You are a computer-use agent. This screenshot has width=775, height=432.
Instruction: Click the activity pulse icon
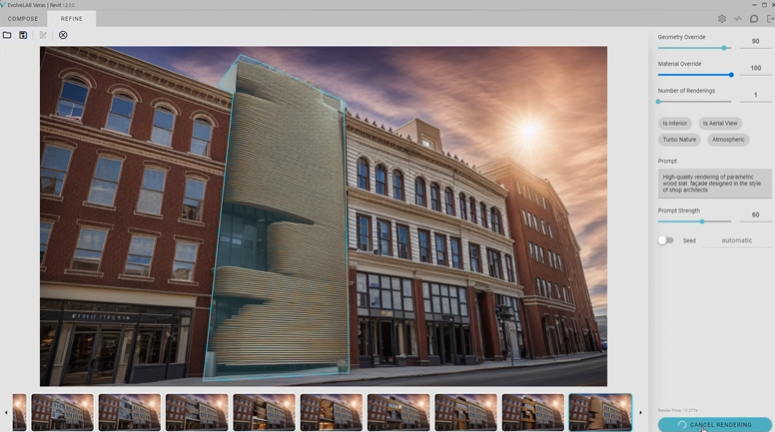click(x=738, y=19)
